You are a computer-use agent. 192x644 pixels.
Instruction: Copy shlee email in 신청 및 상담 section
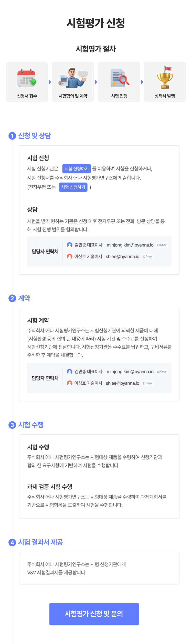(147, 256)
